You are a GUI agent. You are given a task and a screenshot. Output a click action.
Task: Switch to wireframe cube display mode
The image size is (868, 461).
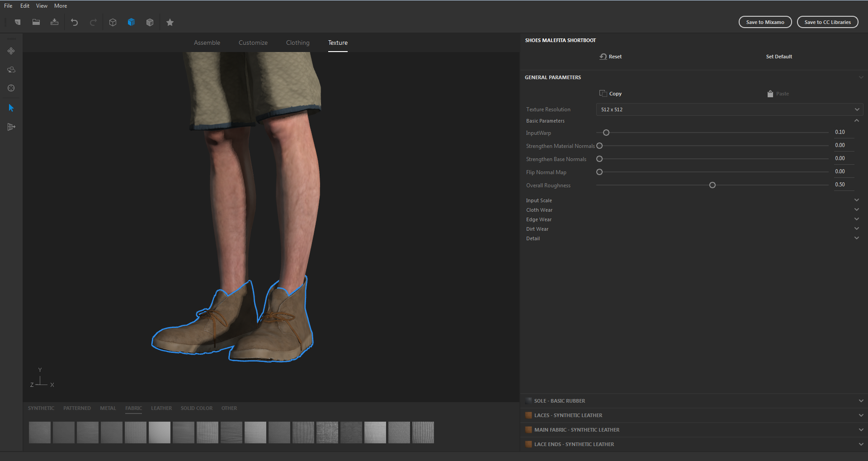pos(113,22)
